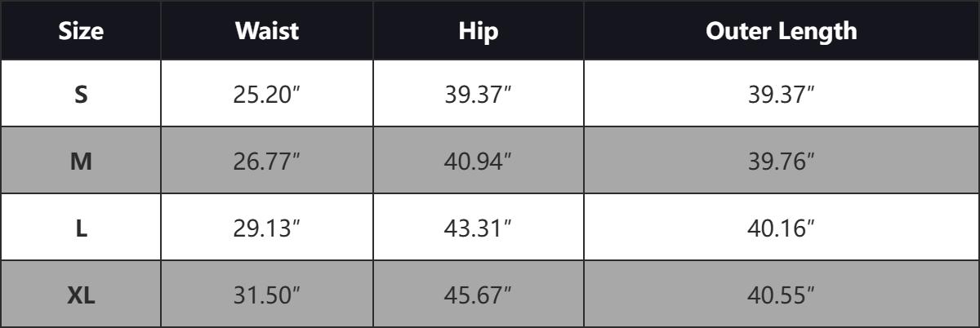Select the L size row label
The image size is (980, 328).
pyautogui.click(x=81, y=228)
